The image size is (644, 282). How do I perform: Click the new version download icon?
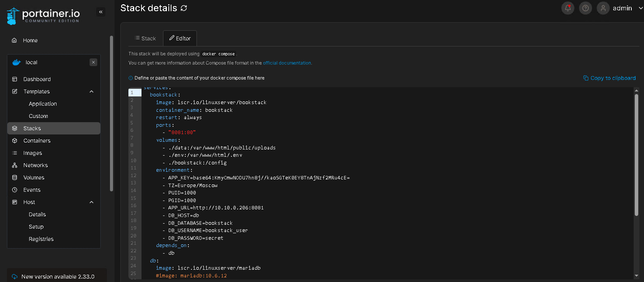15,277
